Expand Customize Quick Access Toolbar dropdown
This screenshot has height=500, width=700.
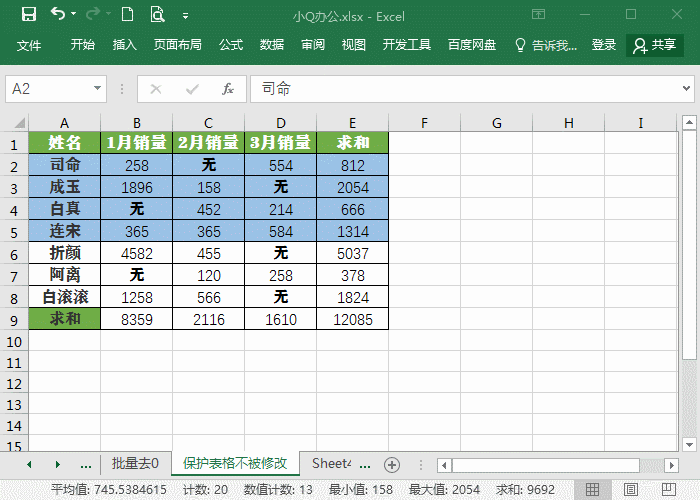point(185,16)
